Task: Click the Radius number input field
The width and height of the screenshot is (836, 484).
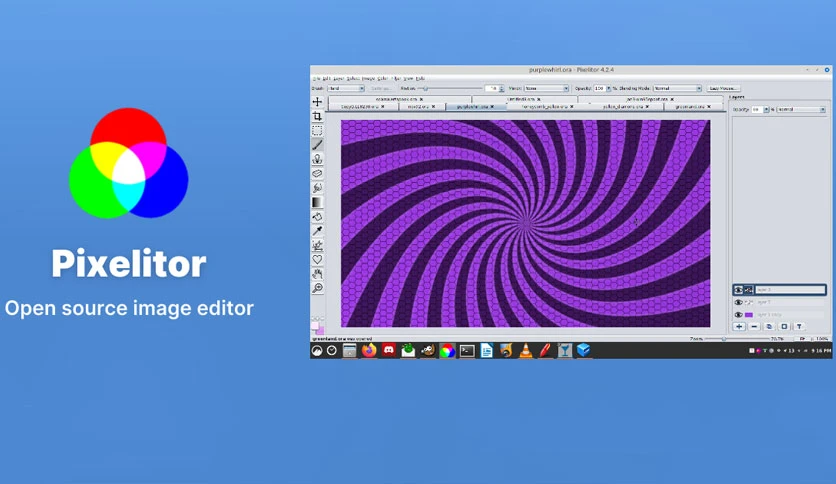Action: pyautogui.click(x=491, y=88)
